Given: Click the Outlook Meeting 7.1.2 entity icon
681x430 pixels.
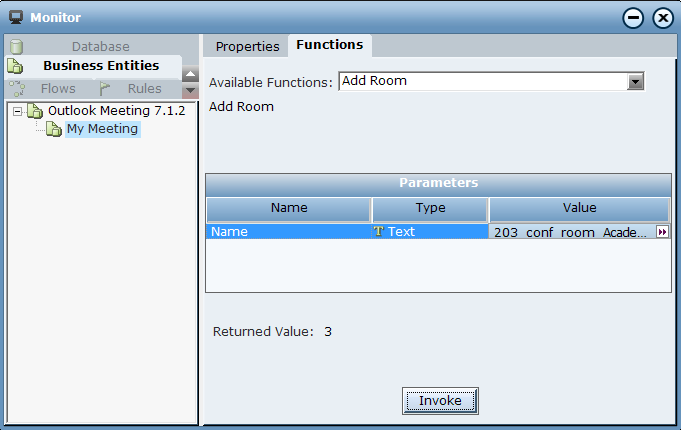Looking at the screenshot, I should pos(35,110).
